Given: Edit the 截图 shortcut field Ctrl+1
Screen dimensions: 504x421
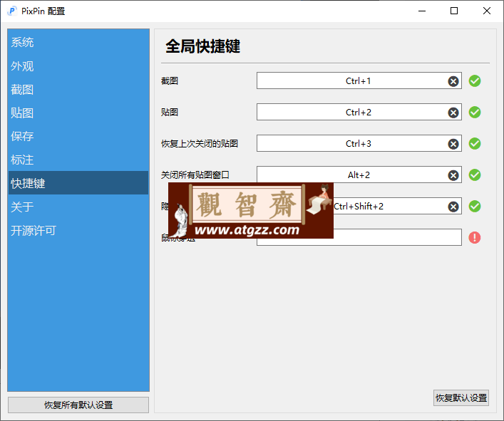Looking at the screenshot, I should [359, 80].
